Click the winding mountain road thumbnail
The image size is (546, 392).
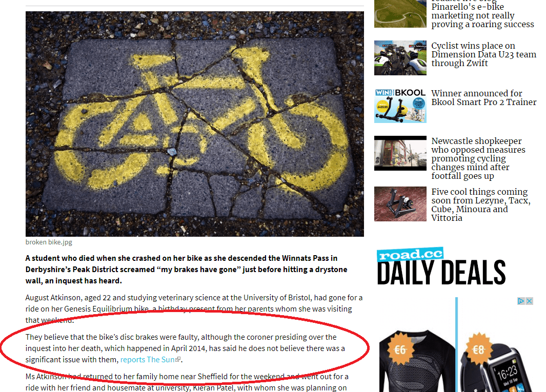pyautogui.click(x=400, y=13)
